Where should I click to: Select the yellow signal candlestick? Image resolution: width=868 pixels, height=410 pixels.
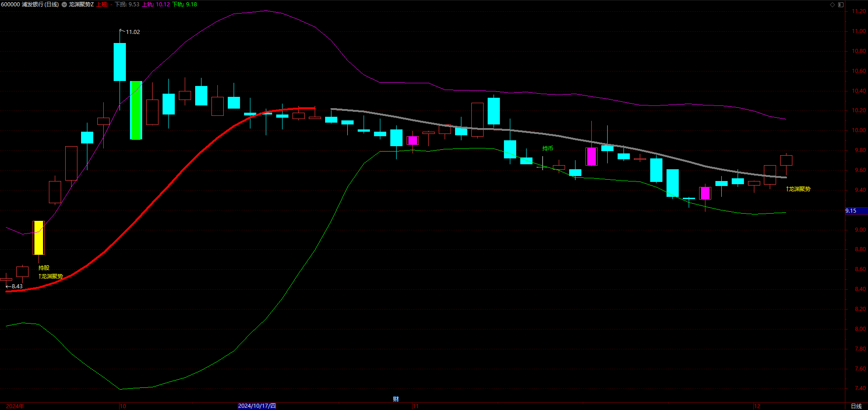tap(38, 238)
